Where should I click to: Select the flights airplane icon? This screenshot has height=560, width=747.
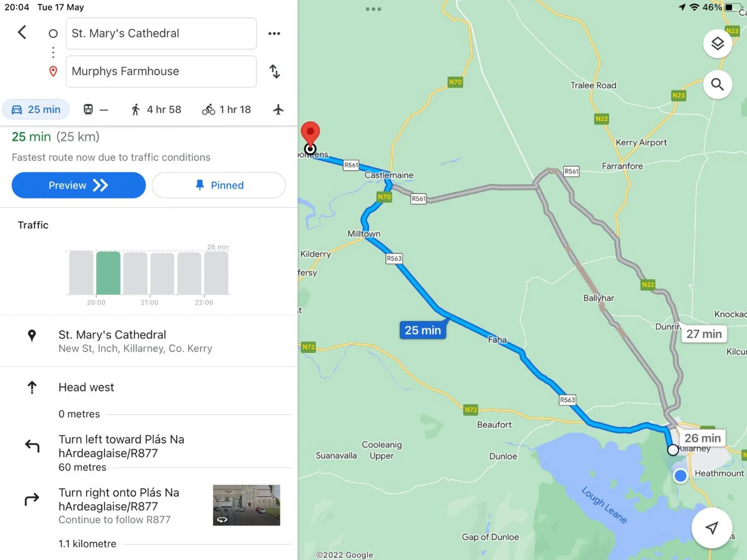(278, 109)
